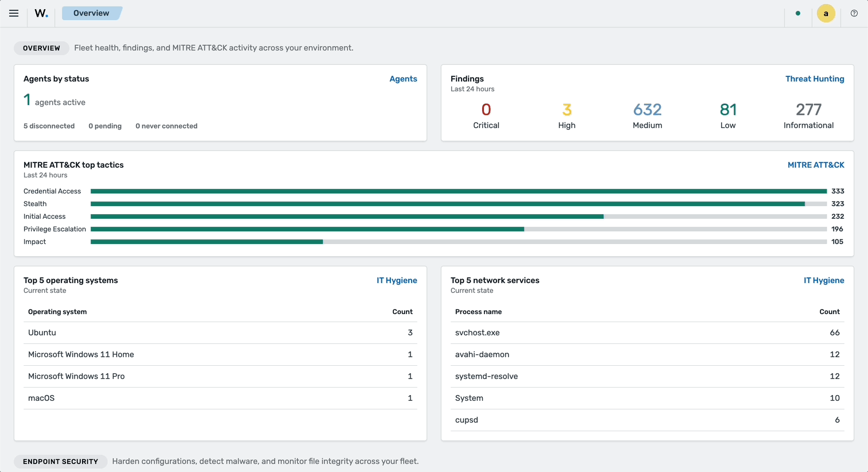
Task: Click the count 66 for svchost.exe
Action: [x=835, y=332]
